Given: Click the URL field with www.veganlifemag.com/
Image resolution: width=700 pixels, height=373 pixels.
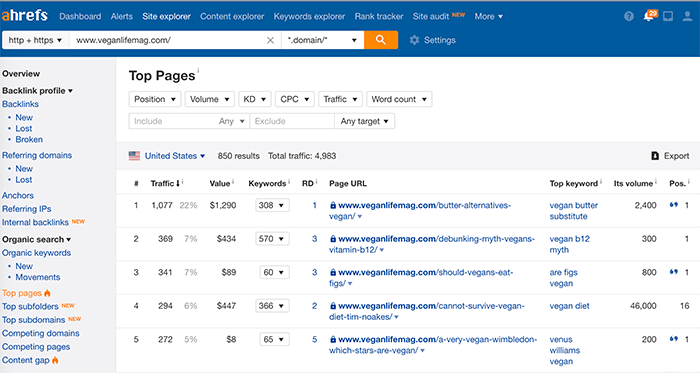Looking at the screenshot, I should (167, 40).
